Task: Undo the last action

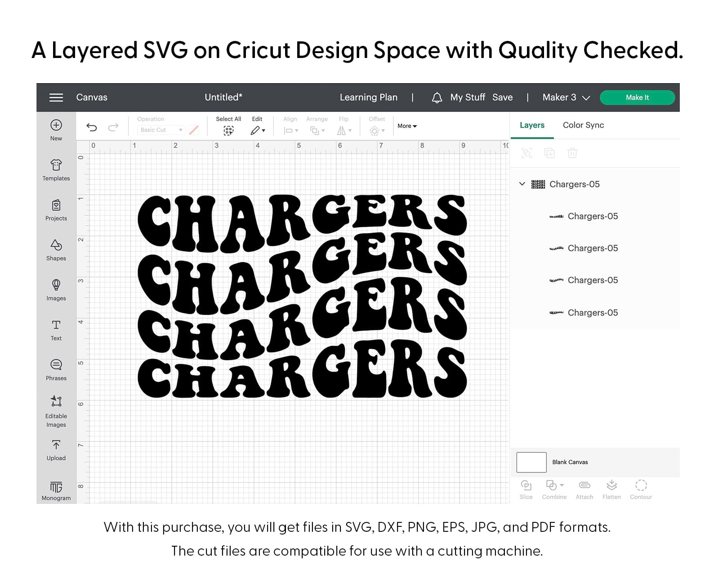Action: coord(92,127)
